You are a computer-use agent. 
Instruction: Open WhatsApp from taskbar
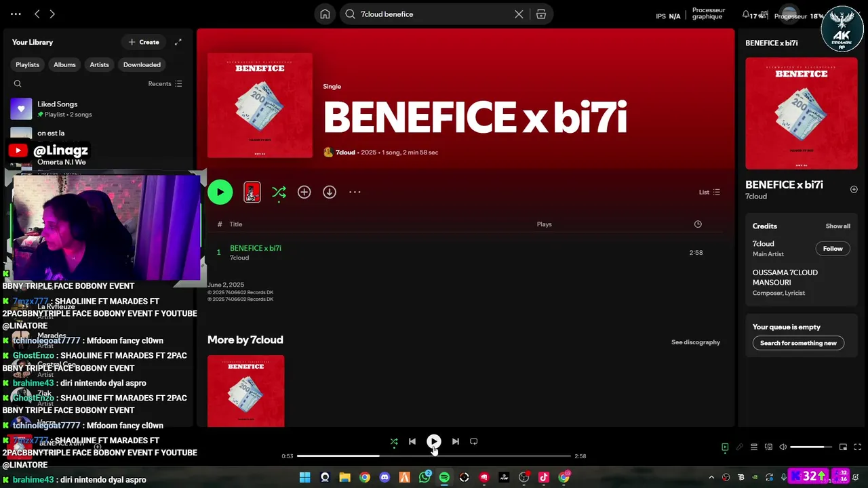point(425,478)
